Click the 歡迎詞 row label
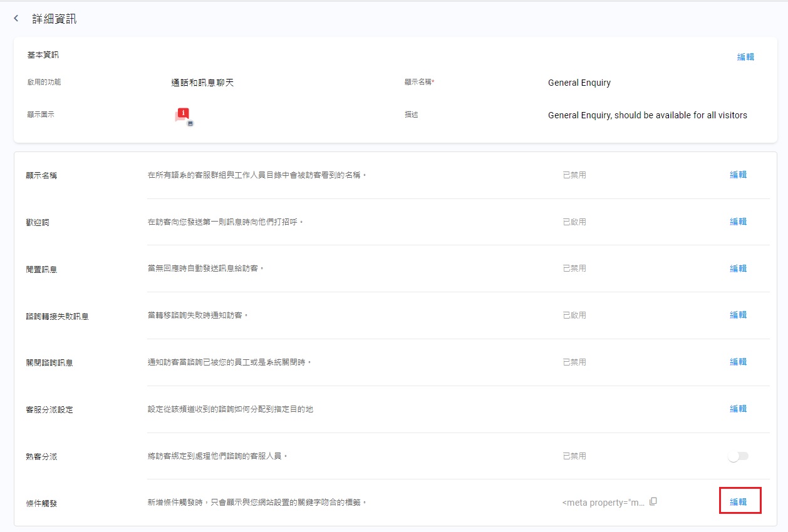Screen dimensions: 788x532 (x=38, y=223)
